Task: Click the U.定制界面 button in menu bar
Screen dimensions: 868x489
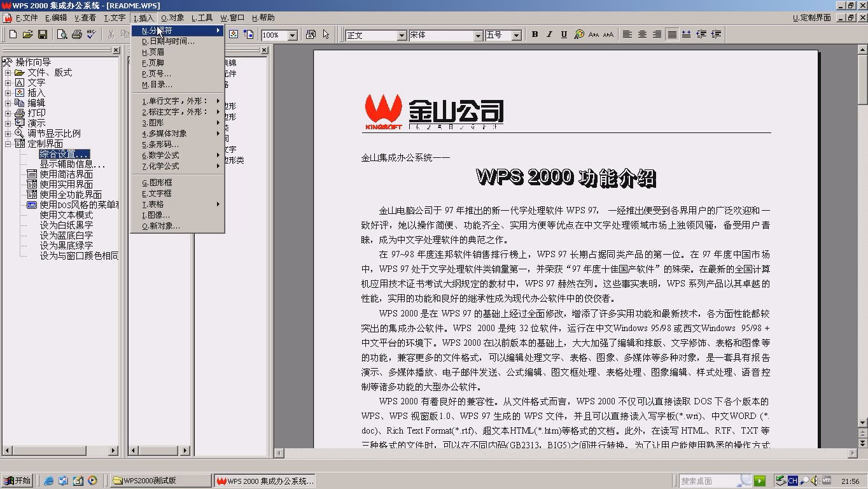Action: (812, 18)
